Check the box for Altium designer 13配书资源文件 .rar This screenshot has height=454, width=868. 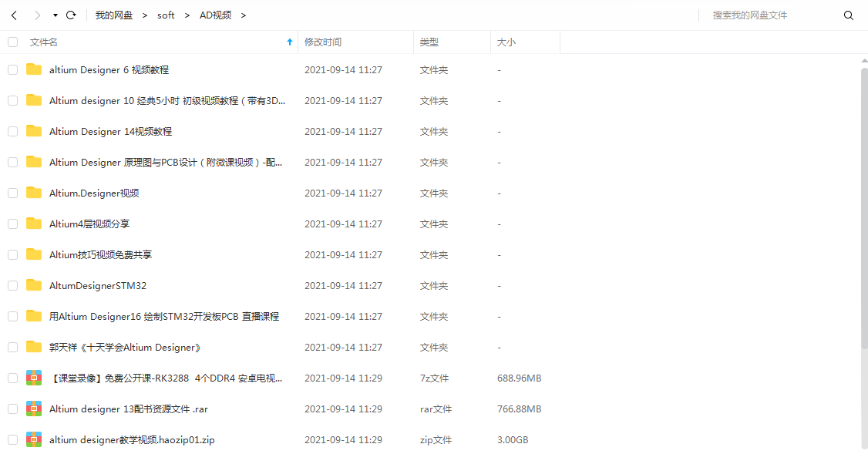click(13, 409)
